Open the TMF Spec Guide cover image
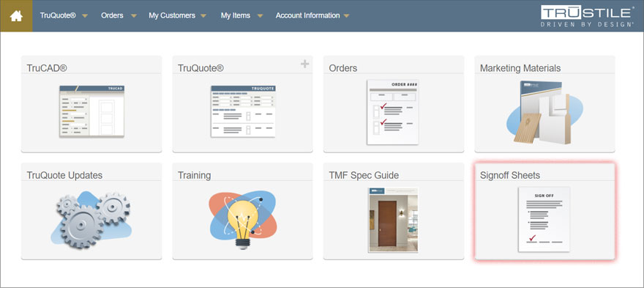Screen dimensions: 644x288 click(393, 220)
